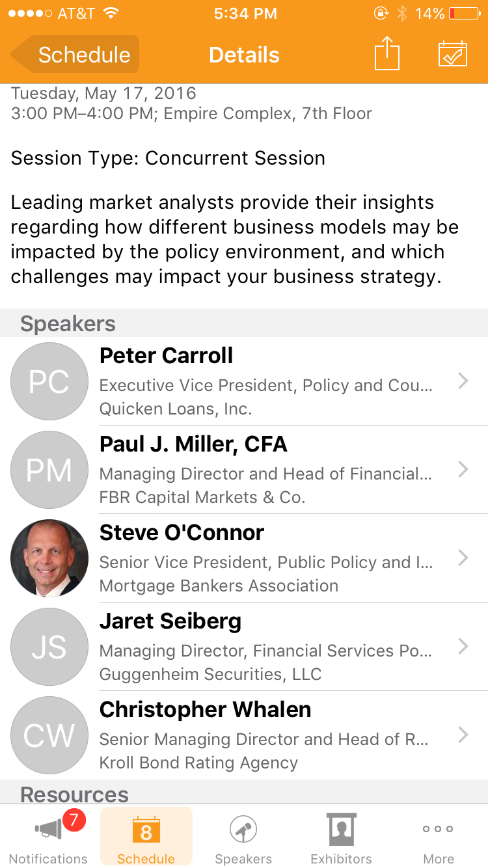Open Christopher Whalen's speaker name
The image size is (488, 868).
click(x=205, y=710)
